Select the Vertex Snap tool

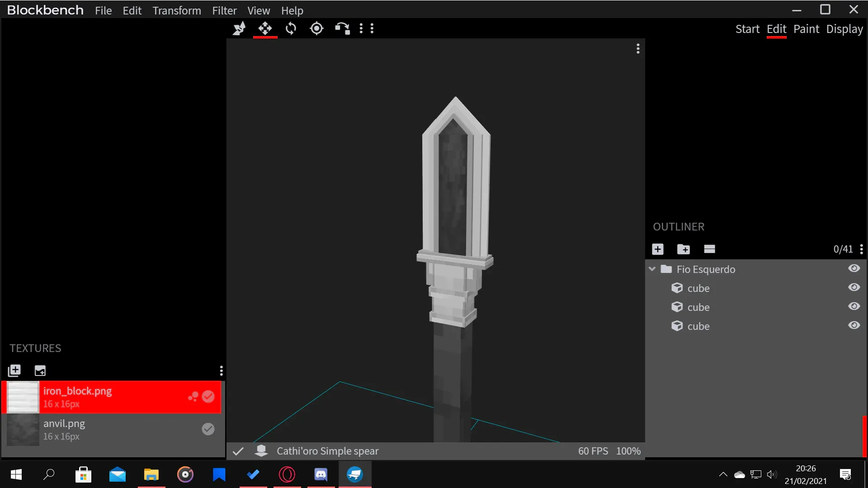pos(342,28)
